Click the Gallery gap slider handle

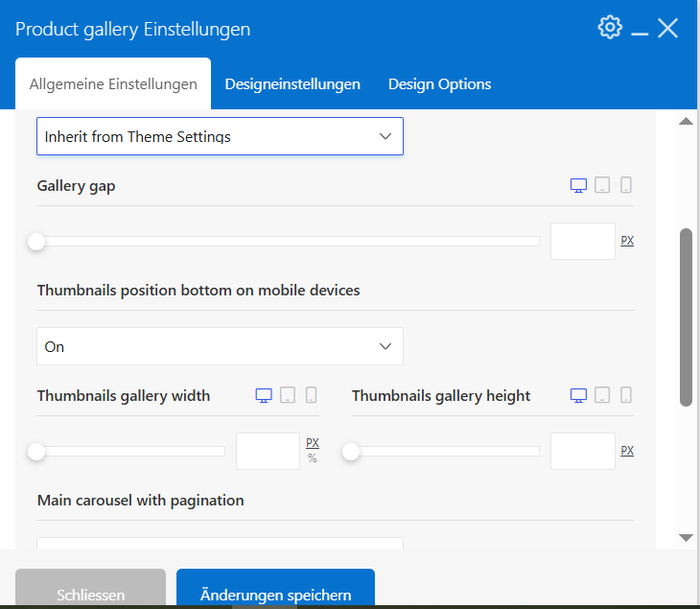tap(36, 242)
